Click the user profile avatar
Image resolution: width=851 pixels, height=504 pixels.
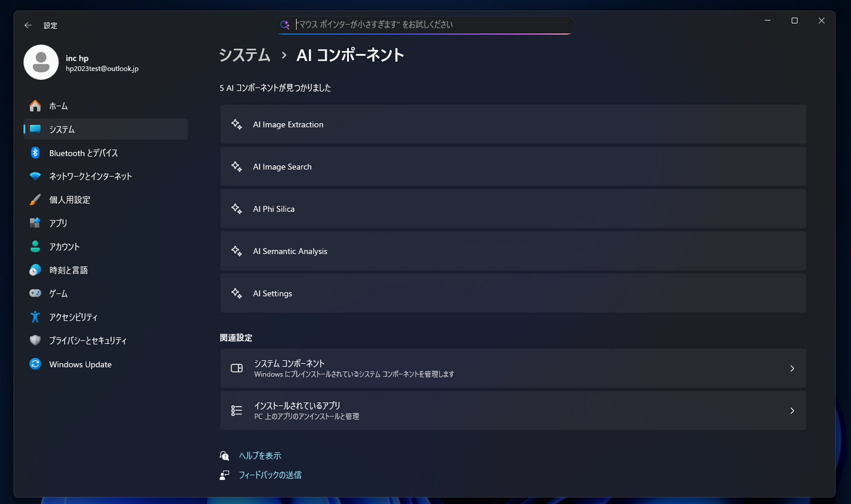tap(41, 62)
